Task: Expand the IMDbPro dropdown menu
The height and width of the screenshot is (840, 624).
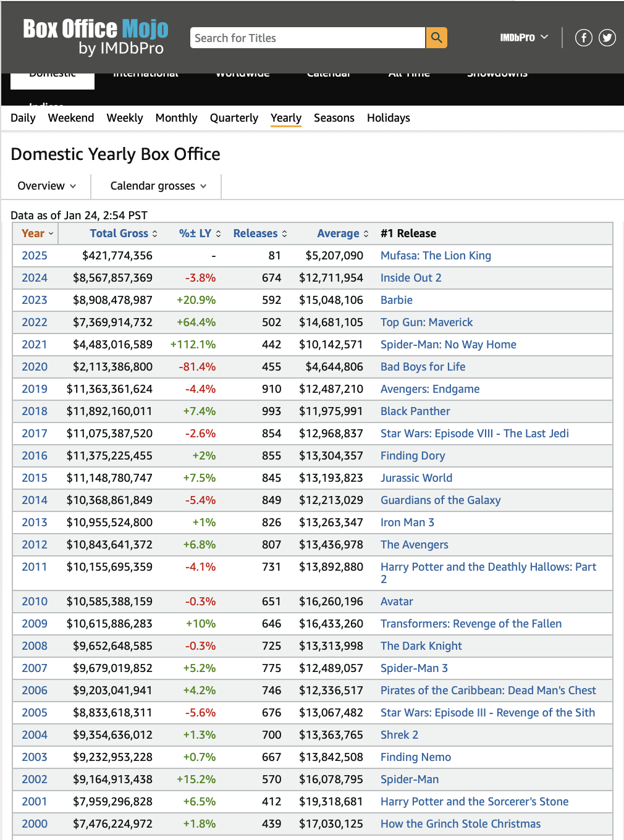Action: (x=524, y=38)
